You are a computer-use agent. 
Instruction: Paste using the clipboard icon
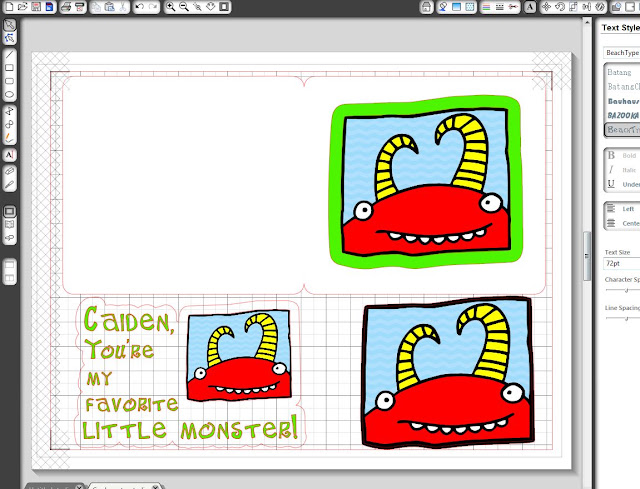coord(109,7)
